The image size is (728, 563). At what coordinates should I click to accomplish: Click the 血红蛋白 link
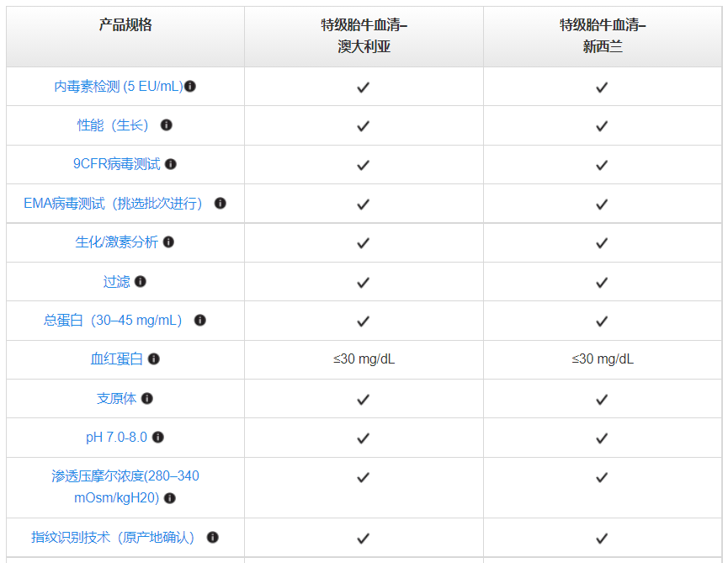coord(116,359)
